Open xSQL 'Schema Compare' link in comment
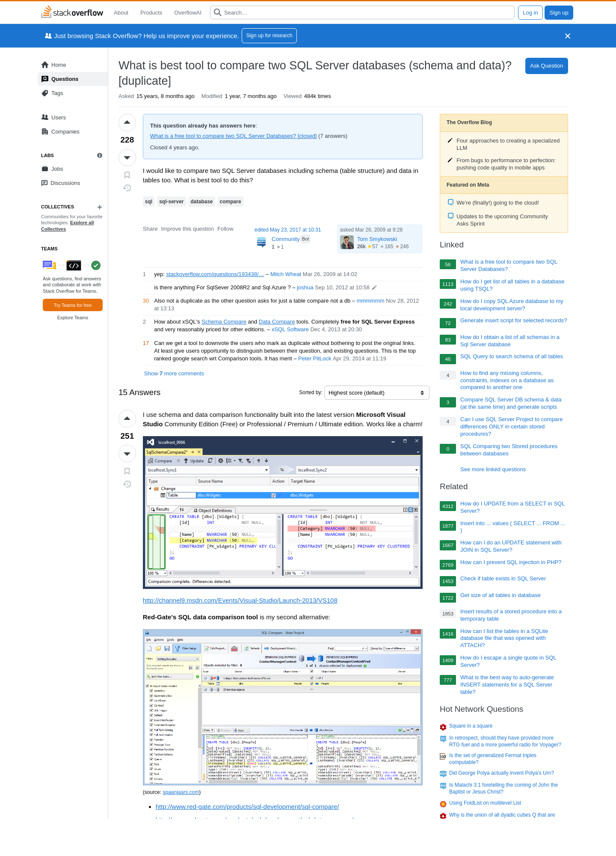This screenshot has height=856, width=616. (x=224, y=322)
